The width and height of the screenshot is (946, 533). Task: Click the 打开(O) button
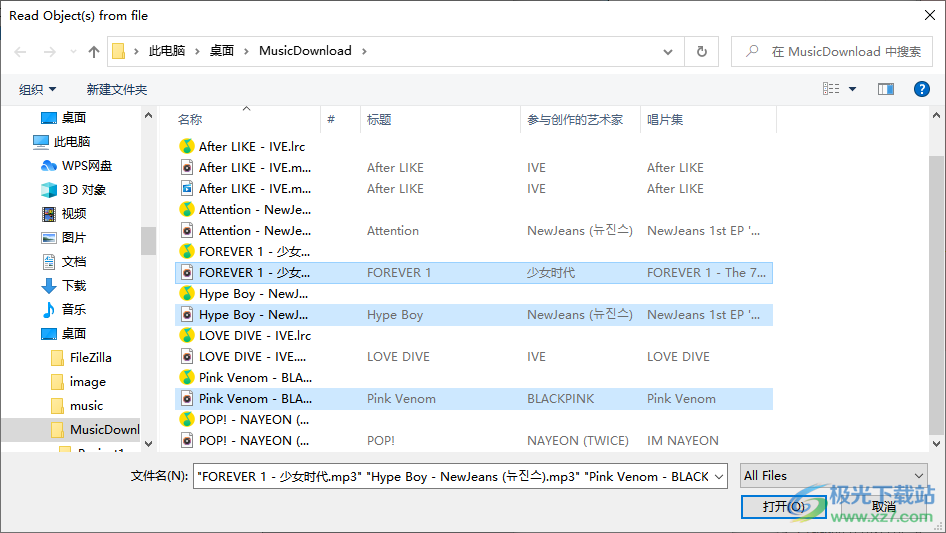coord(783,507)
